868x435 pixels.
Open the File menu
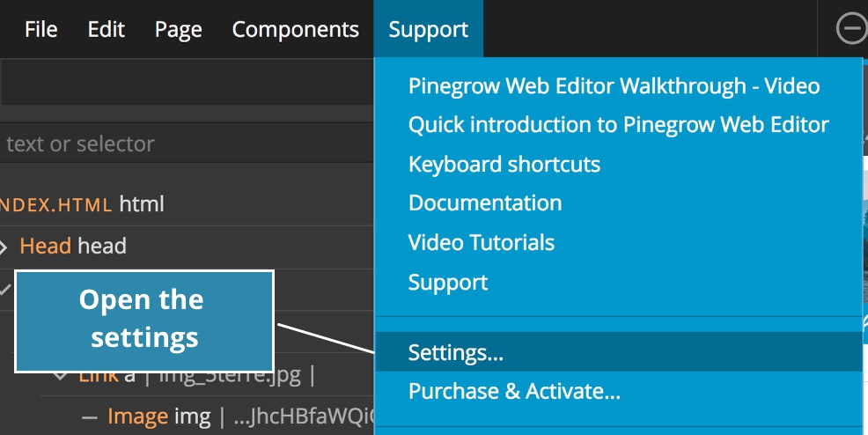pyautogui.click(x=41, y=29)
